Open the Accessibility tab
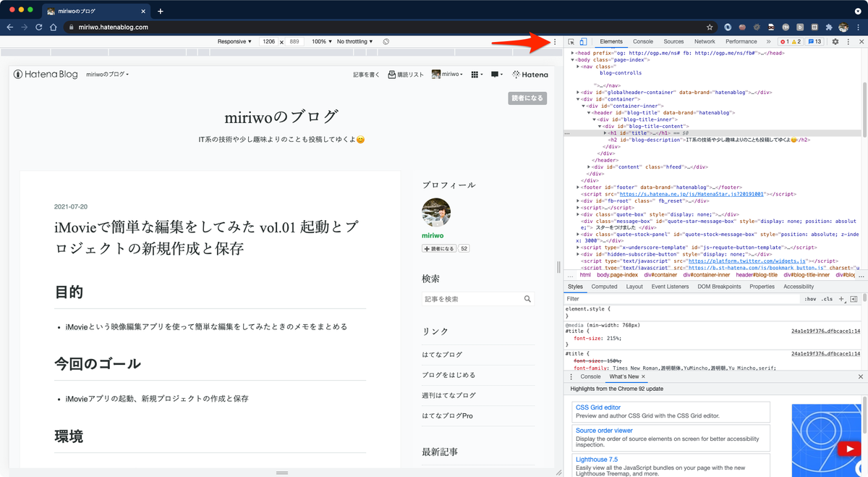 [799, 287]
